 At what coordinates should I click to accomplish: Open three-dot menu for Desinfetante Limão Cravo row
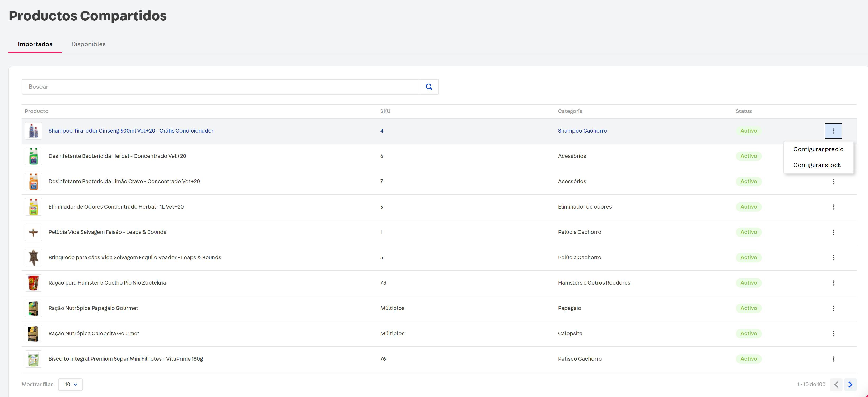[833, 182]
